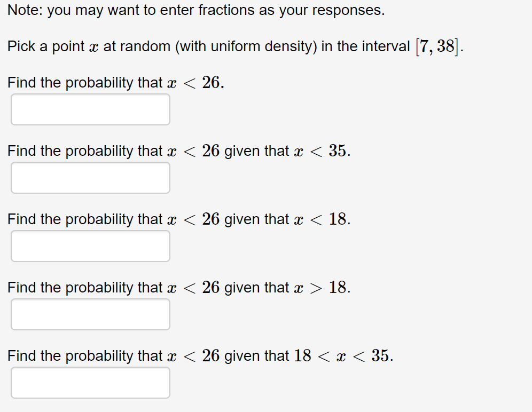The width and height of the screenshot is (532, 412).
Task: Click the answer box for '18 < x < 35'
Action: click(90, 383)
